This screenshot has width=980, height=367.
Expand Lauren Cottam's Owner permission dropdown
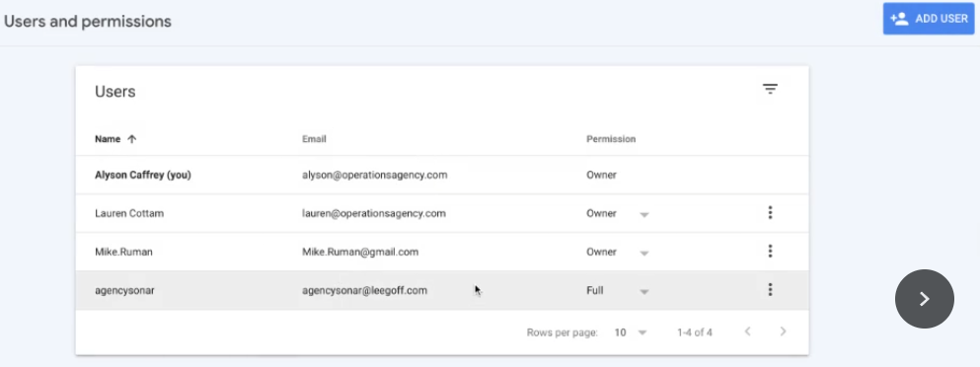coord(644,214)
